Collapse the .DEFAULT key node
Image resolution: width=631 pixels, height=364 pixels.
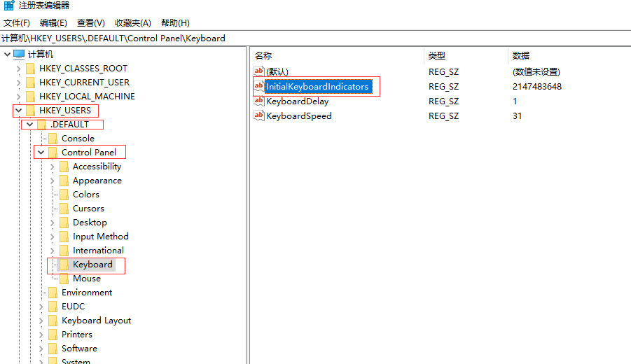29,125
